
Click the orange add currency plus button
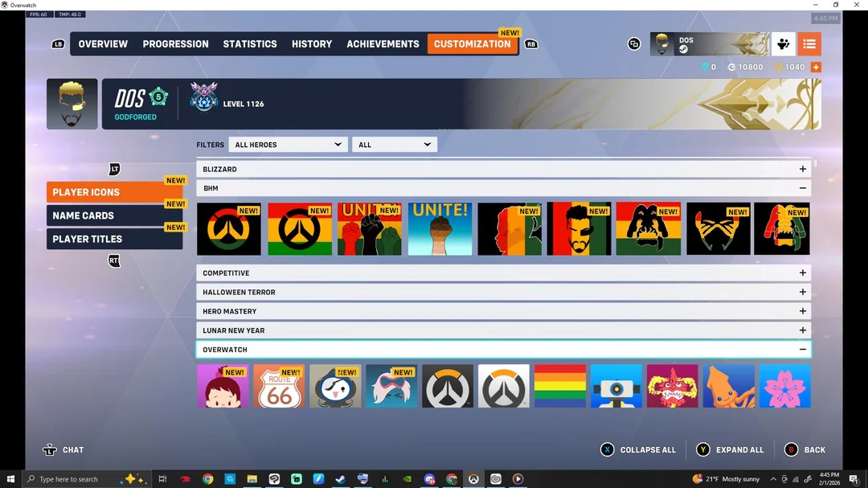point(816,67)
